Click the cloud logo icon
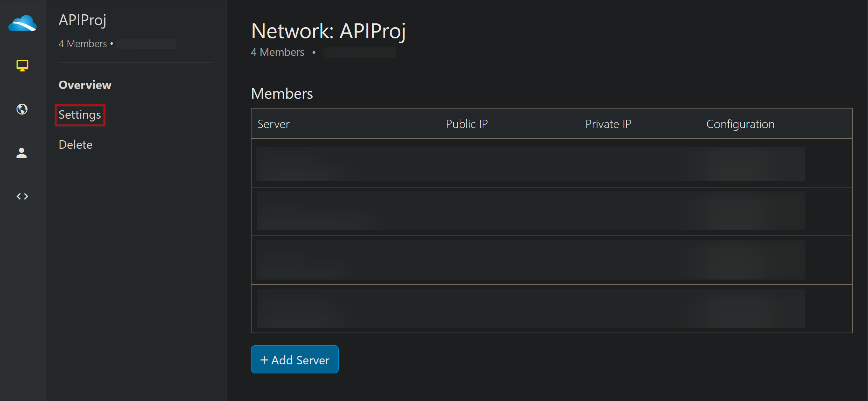 point(22,23)
